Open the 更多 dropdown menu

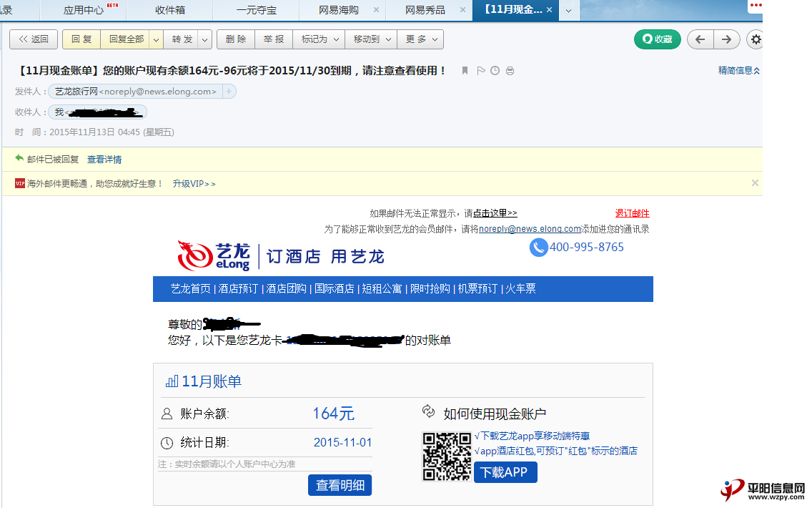[420, 39]
